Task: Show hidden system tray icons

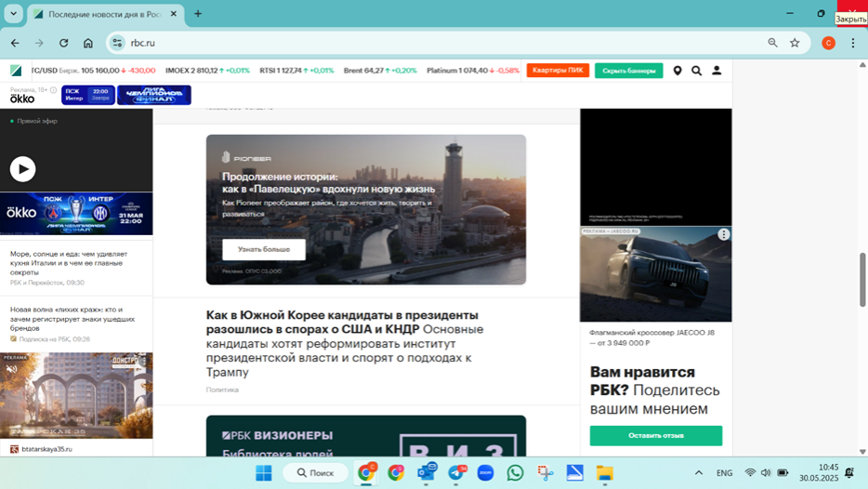Action: click(699, 473)
